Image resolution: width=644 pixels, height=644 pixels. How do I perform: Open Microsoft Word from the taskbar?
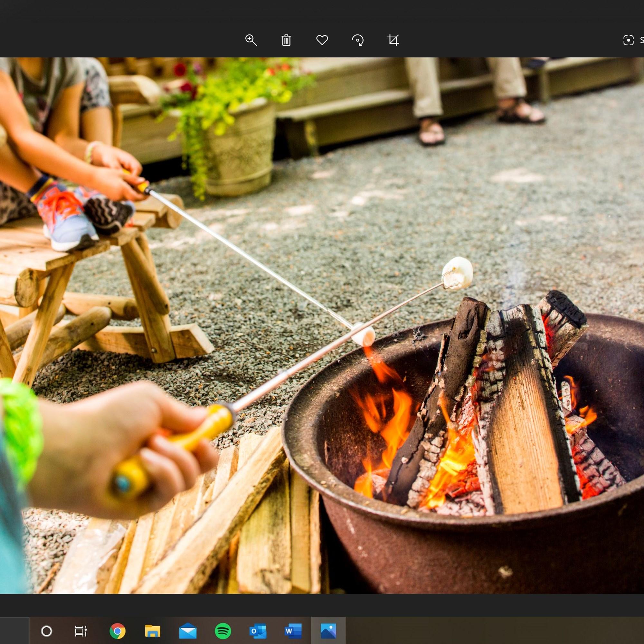pos(293,631)
